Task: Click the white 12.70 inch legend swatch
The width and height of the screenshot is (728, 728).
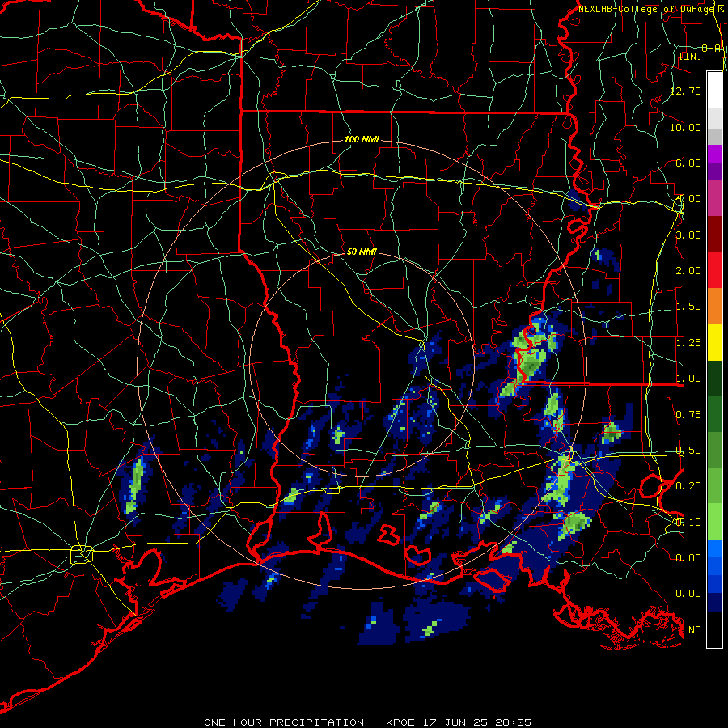Action: pyautogui.click(x=714, y=91)
